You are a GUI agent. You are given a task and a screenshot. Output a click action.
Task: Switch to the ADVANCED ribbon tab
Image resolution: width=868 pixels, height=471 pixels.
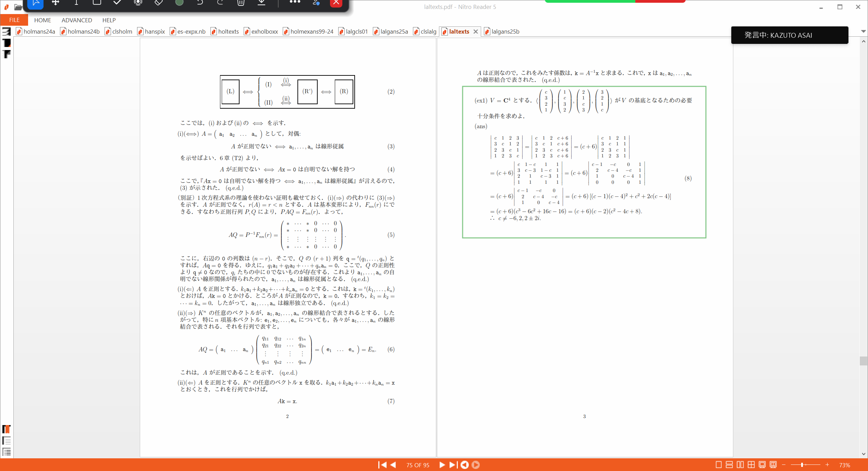(77, 20)
